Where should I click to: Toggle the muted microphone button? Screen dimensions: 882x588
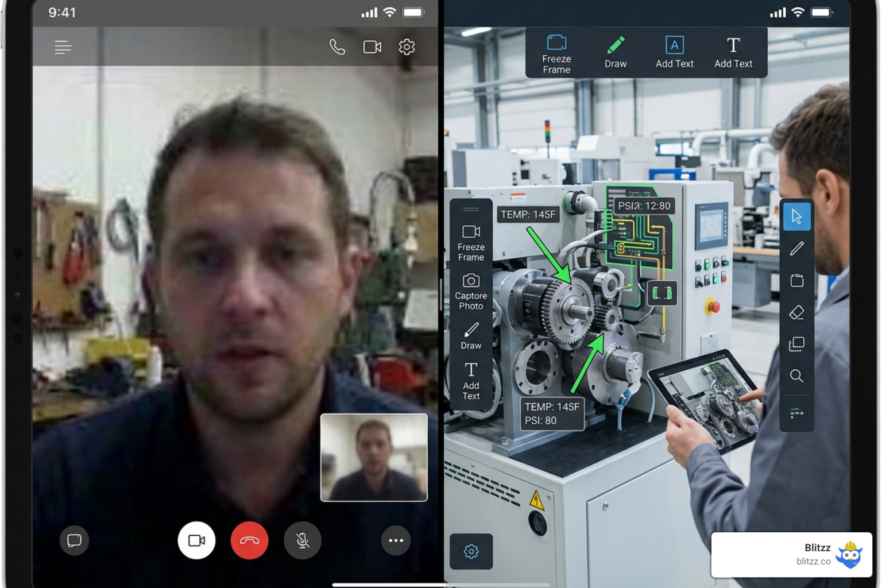(302, 540)
